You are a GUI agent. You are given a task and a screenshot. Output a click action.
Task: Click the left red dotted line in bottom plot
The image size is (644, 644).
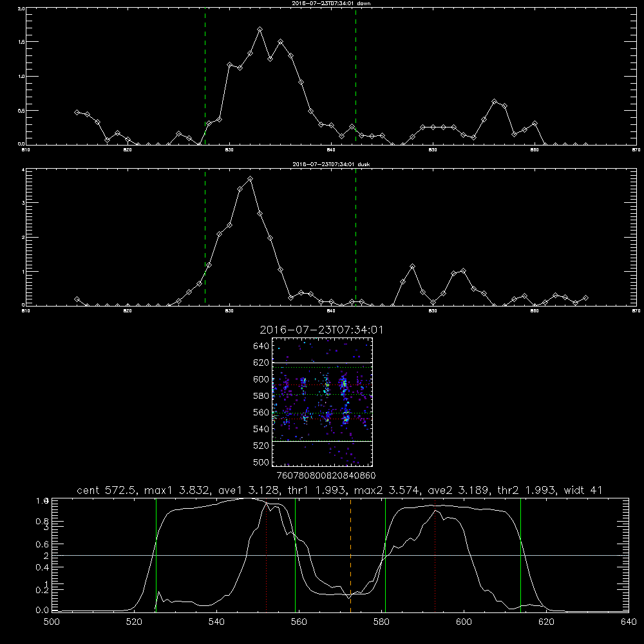[x=266, y=555]
